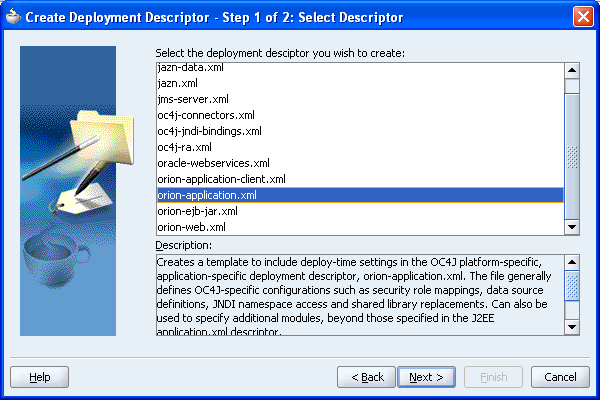Proceed with the Next button

pyautogui.click(x=426, y=377)
